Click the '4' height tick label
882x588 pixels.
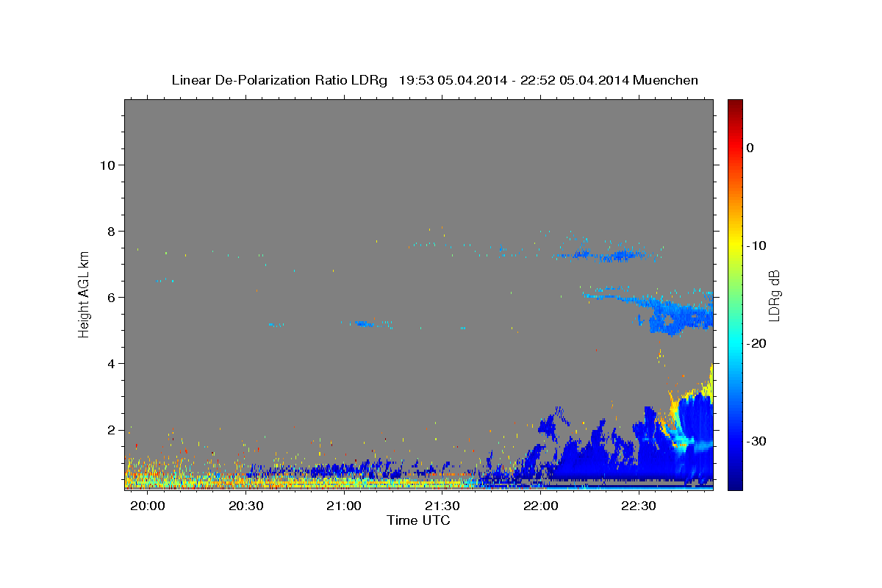(110, 363)
